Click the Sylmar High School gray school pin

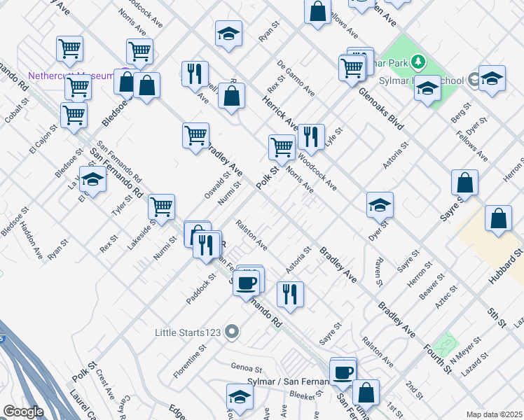[x=474, y=80]
